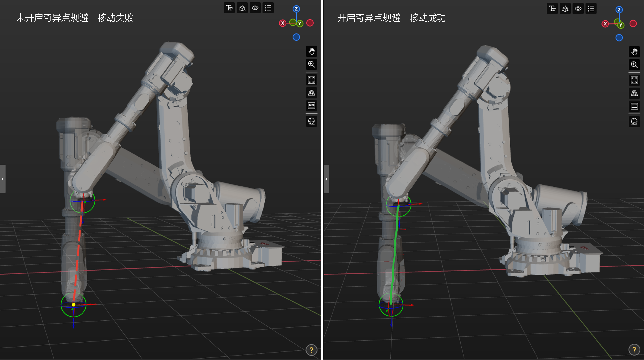Toggle the ground grid icon

311,93
